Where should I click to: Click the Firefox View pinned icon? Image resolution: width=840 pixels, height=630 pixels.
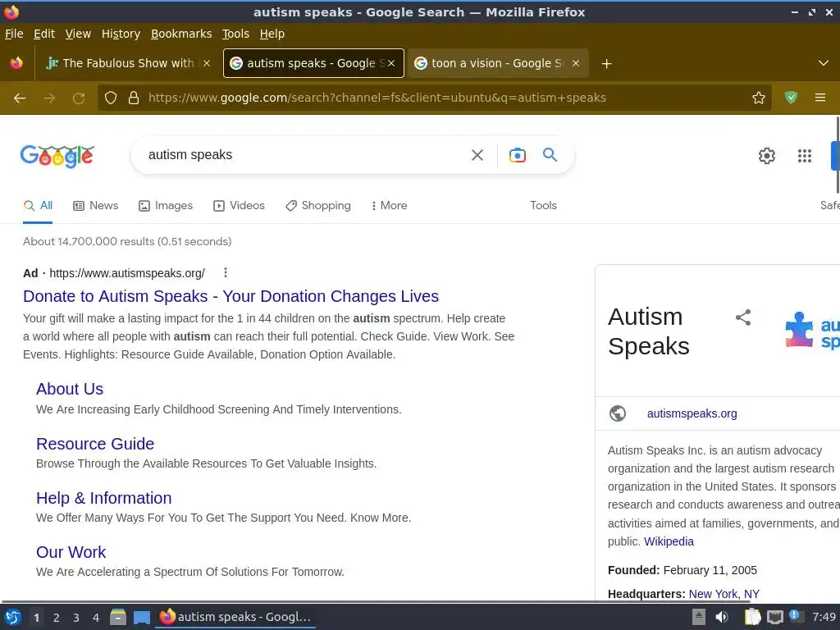[x=16, y=63]
